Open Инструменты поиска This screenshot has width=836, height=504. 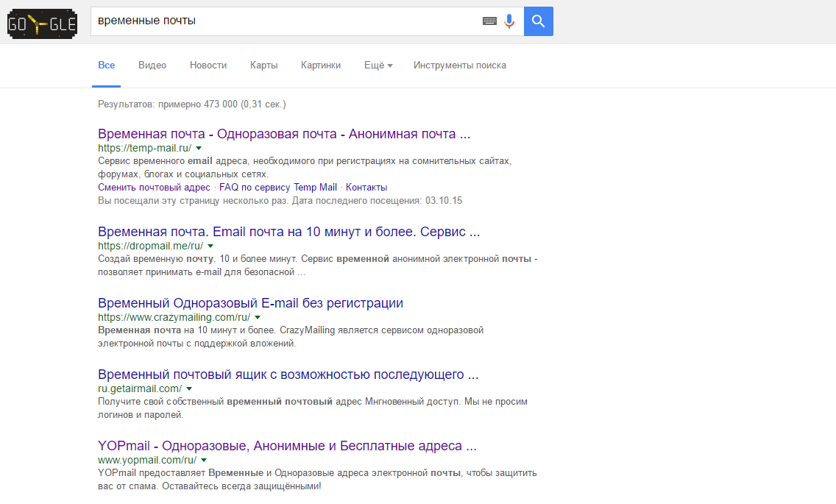[x=460, y=65]
